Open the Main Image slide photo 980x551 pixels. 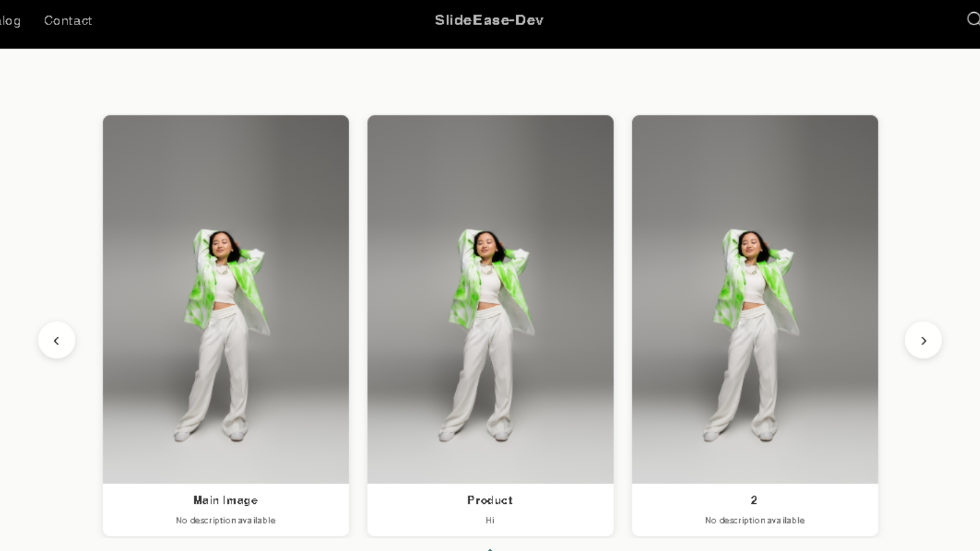pyautogui.click(x=226, y=299)
